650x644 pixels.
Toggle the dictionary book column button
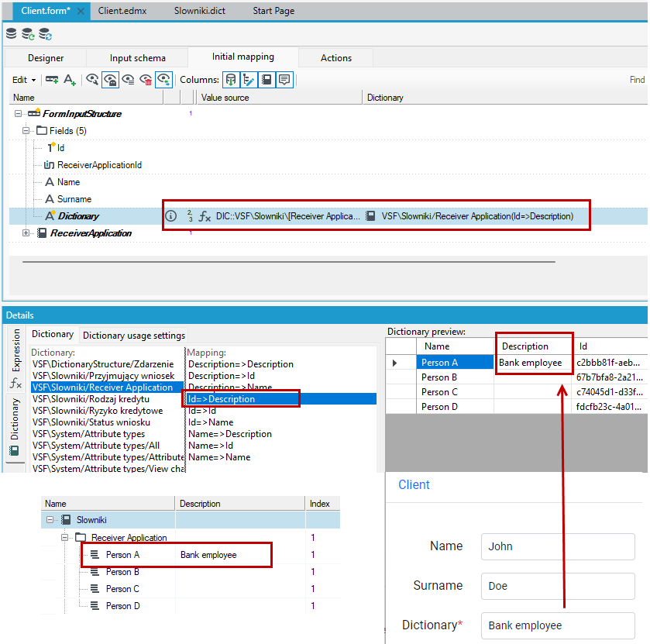pos(267,80)
